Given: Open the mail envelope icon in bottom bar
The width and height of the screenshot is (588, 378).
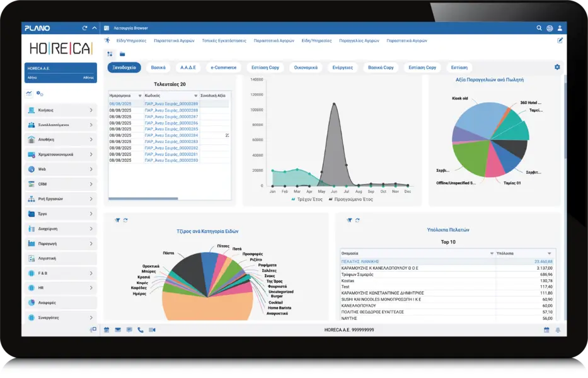Looking at the screenshot, I should pyautogui.click(x=118, y=330).
